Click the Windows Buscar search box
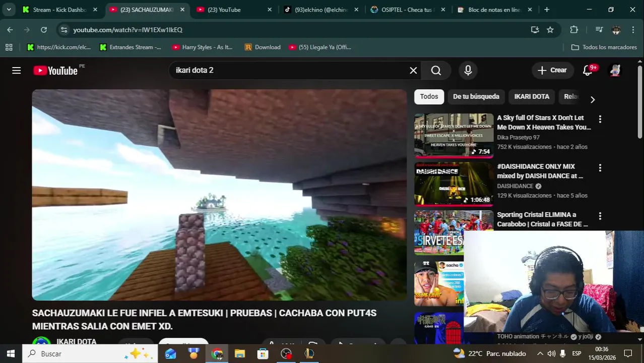644x363 pixels. coord(90,354)
